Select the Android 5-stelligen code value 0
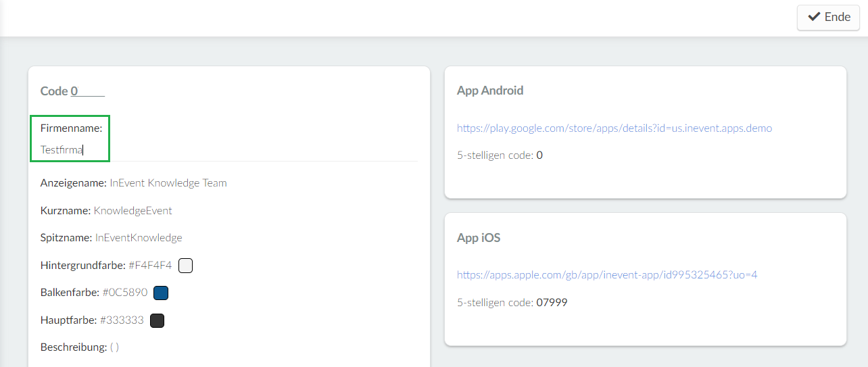The width and height of the screenshot is (868, 367). point(539,155)
